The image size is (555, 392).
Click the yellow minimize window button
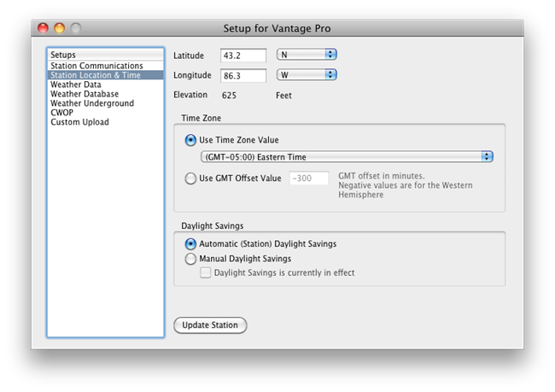[59, 28]
